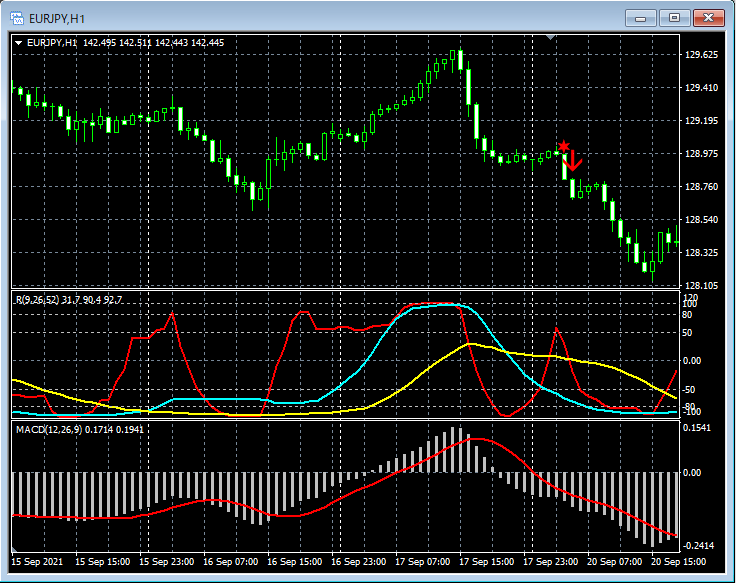Open the dropdown arrow beside EURJPY,H1 label
Screen dimensions: 737x583
[18, 42]
